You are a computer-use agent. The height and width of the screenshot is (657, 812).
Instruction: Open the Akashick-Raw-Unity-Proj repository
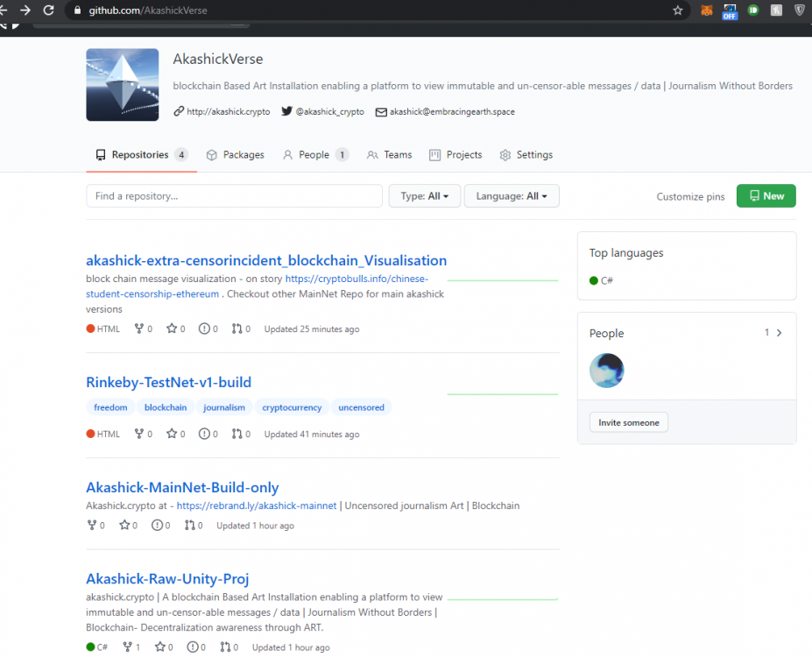coord(167,578)
